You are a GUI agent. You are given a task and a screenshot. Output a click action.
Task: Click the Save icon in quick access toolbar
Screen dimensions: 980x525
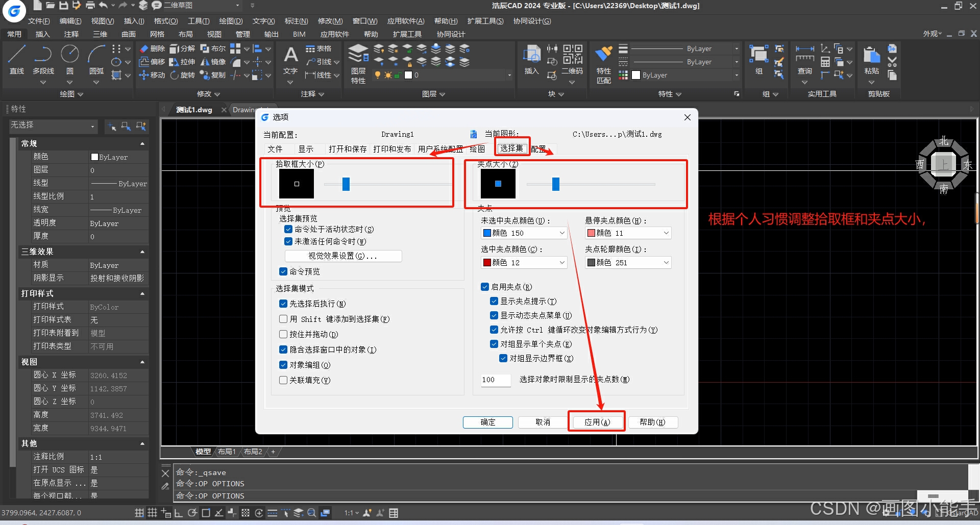(63, 6)
